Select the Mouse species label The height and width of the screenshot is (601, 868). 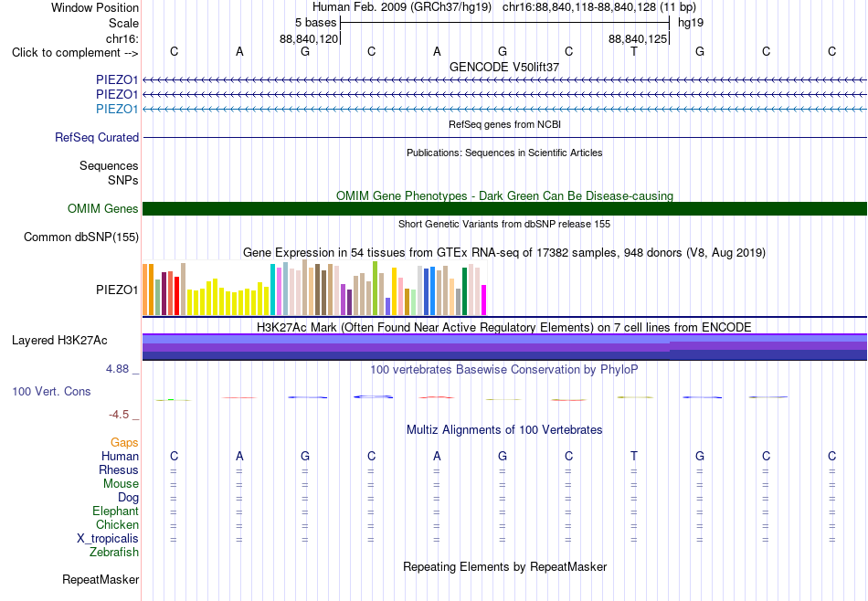click(x=121, y=484)
